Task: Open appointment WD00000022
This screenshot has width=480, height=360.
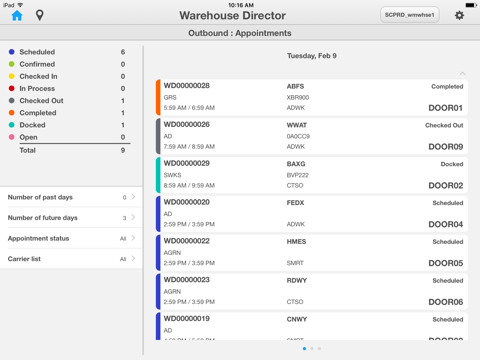Action: tap(312, 253)
